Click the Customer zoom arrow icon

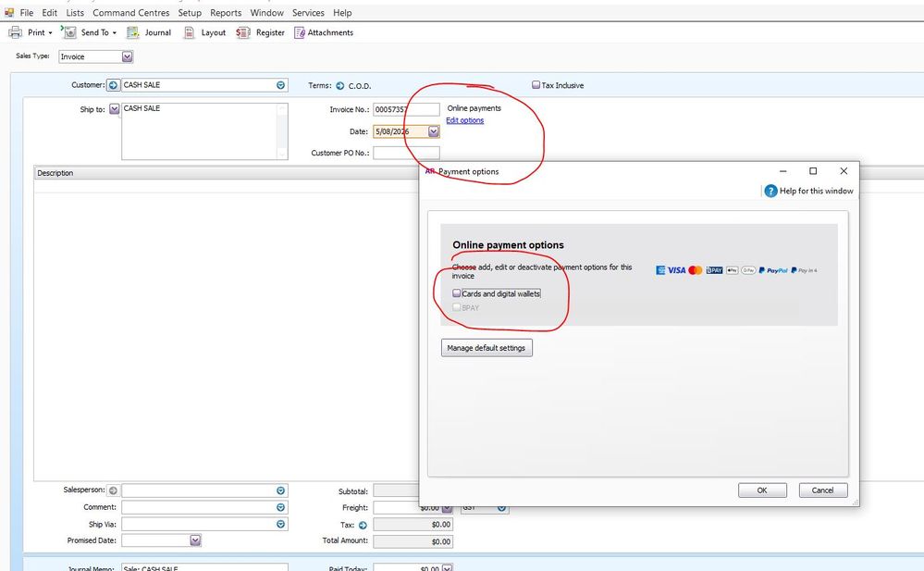click(113, 85)
